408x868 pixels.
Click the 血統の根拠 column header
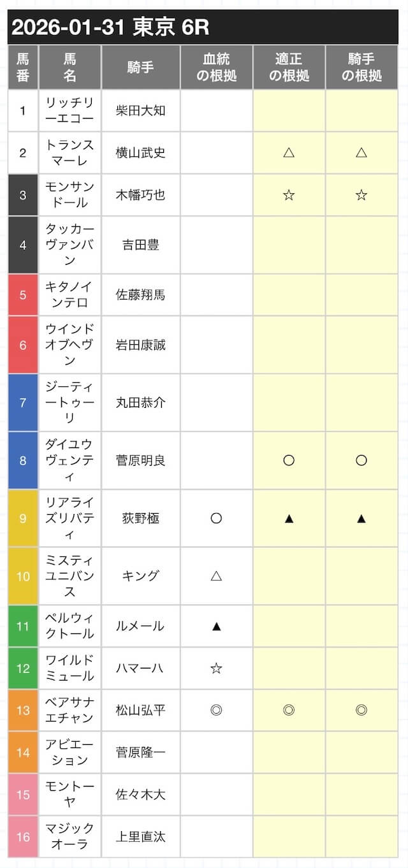pyautogui.click(x=216, y=67)
